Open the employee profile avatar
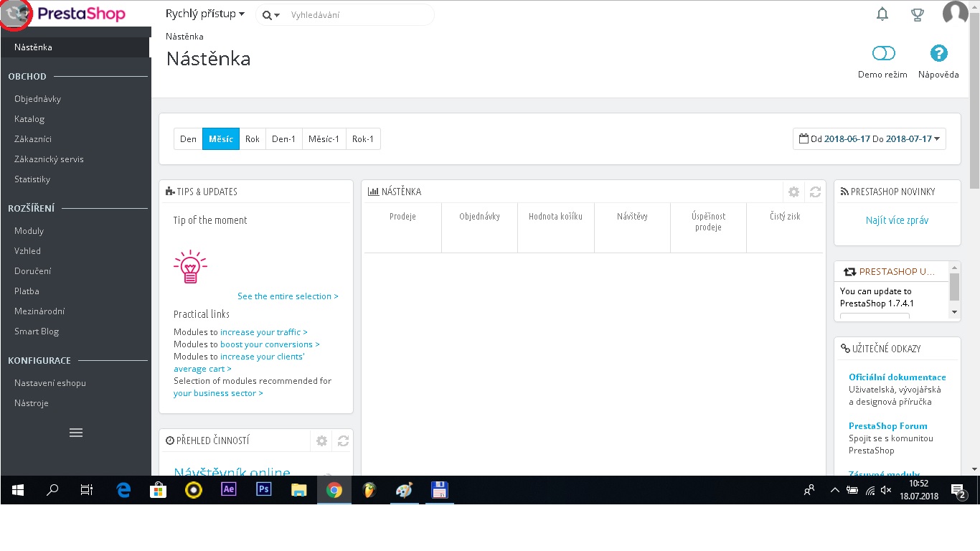This screenshot has width=980, height=551. click(956, 14)
